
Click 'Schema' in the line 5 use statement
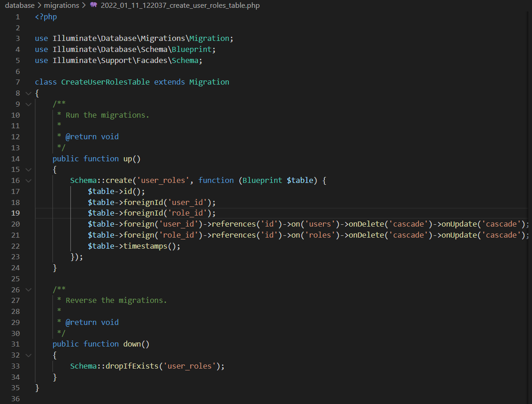coord(185,60)
